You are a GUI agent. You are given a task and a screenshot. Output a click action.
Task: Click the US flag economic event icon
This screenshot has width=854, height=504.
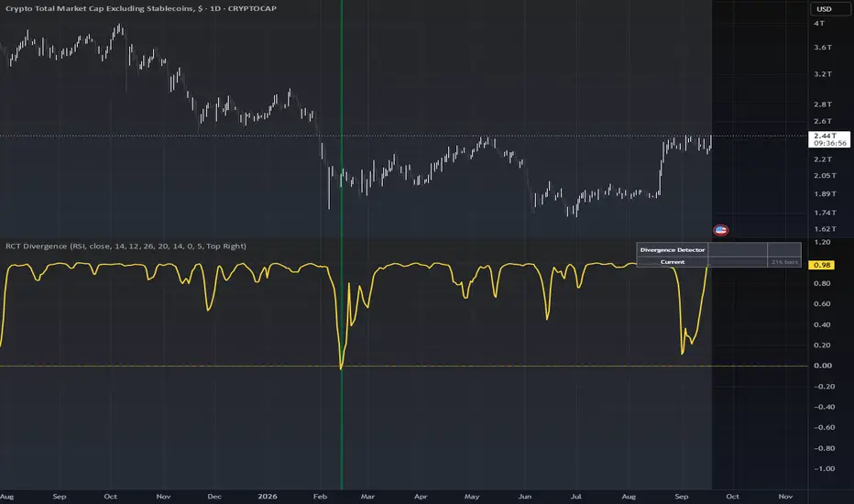pos(720,231)
